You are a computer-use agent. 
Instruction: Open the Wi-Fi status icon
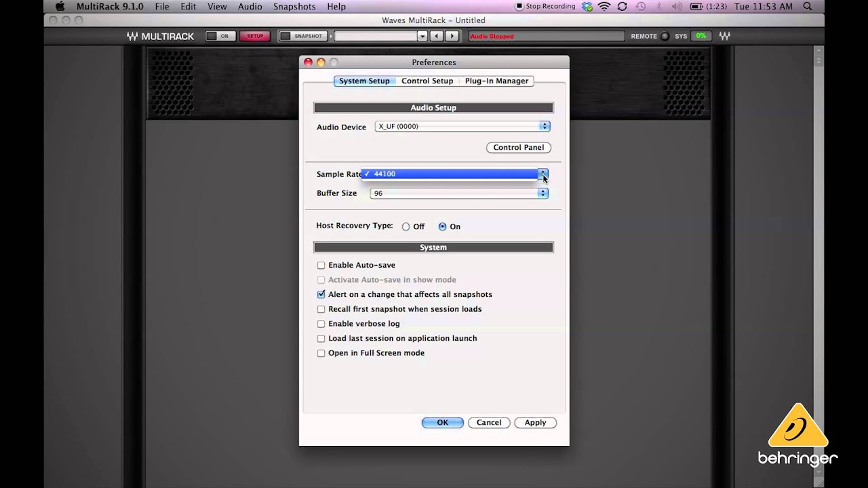604,7
